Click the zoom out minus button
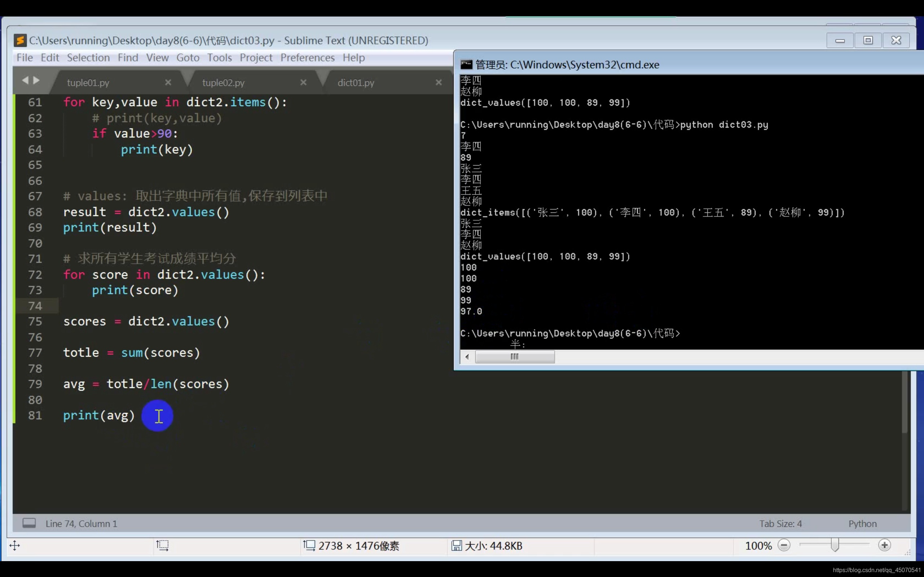The width and height of the screenshot is (924, 577). click(784, 545)
